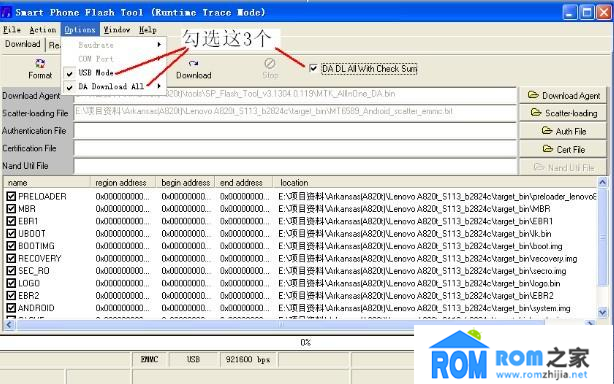Uncheck the PRELOADER partition checkbox
The image size is (614, 384).
click(11, 196)
